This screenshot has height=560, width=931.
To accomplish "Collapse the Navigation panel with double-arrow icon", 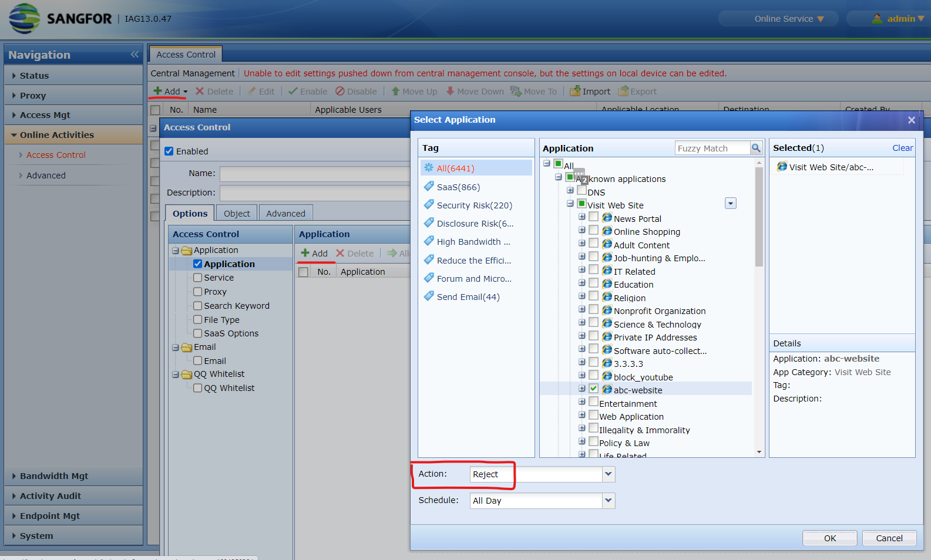I will click(x=135, y=55).
